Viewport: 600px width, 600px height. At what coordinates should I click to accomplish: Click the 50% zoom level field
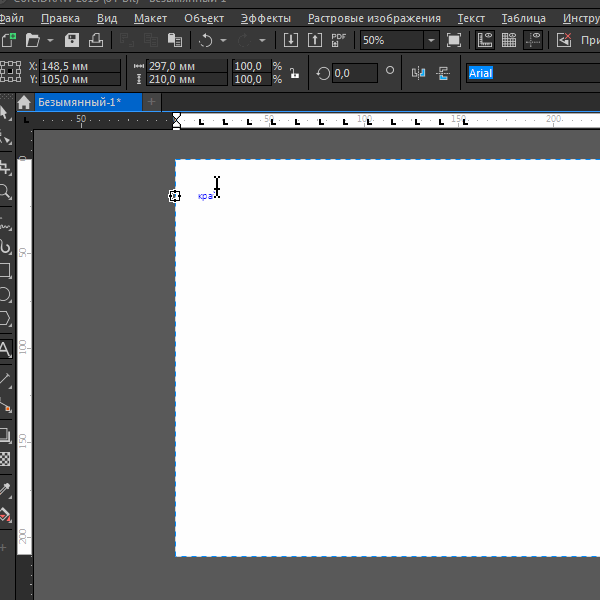[x=391, y=40]
